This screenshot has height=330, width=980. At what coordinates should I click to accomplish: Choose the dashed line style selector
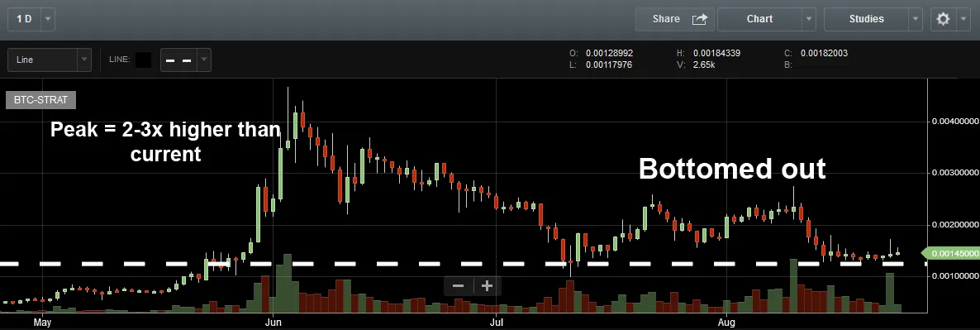pos(178,60)
